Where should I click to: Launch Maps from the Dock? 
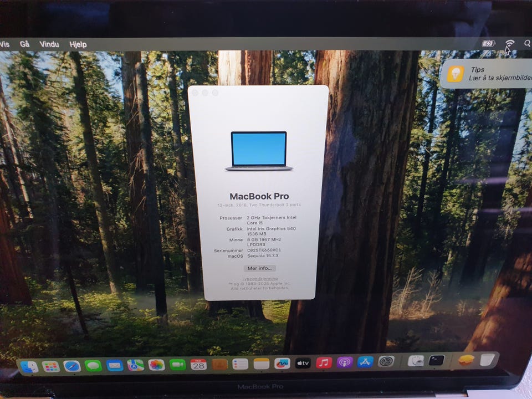(x=136, y=365)
